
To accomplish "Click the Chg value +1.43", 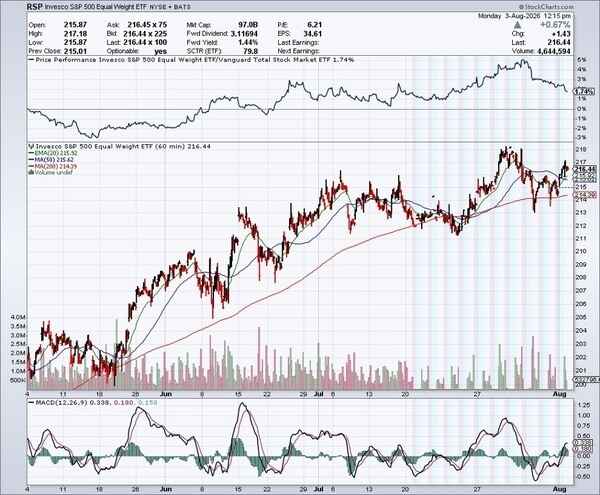I will 561,34.
